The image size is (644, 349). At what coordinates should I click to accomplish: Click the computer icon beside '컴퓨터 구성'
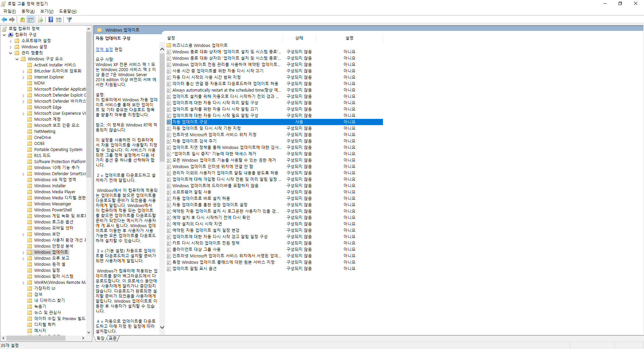point(11,35)
